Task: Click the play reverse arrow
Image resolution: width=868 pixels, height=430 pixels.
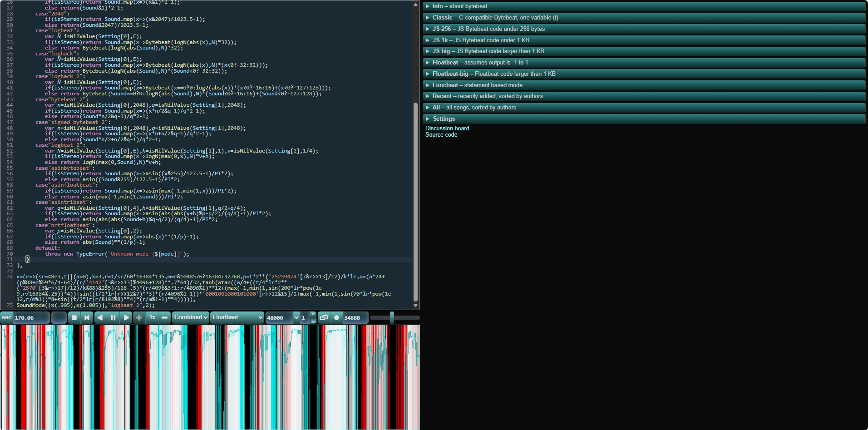Action: 100,318
